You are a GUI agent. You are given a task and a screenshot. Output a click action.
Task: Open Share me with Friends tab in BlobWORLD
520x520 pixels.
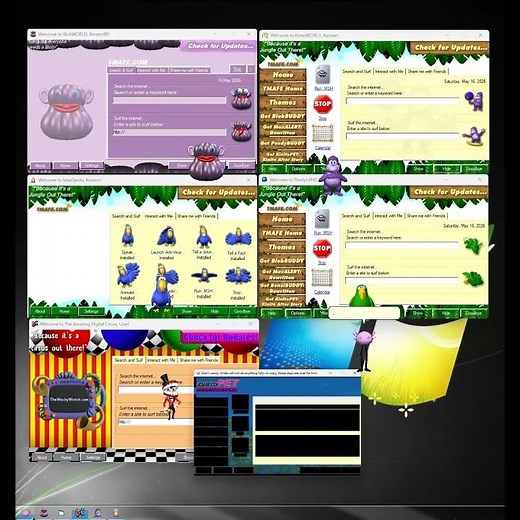click(x=189, y=70)
